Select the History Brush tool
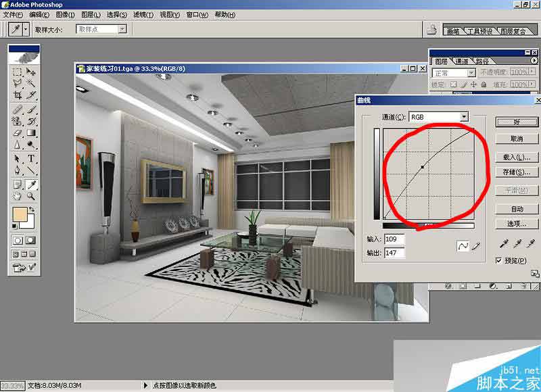This screenshot has width=541, height=392. (x=31, y=121)
